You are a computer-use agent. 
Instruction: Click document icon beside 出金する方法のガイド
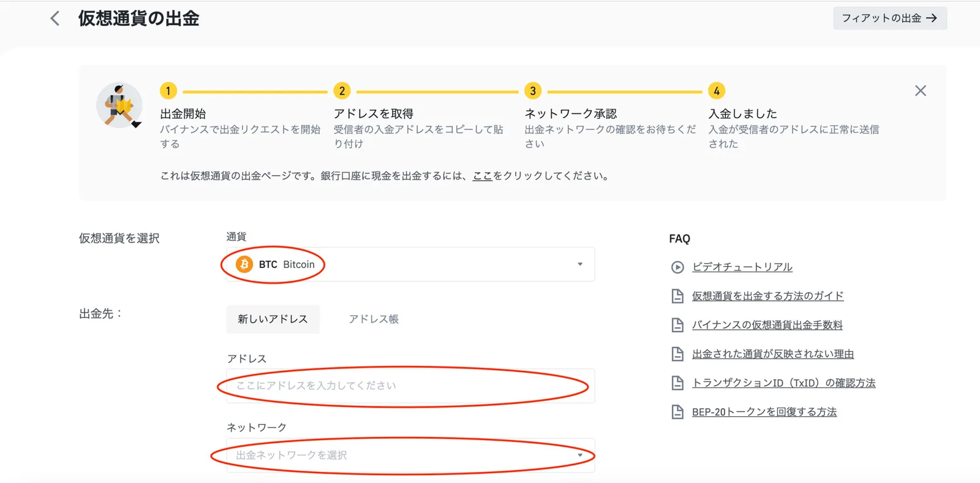pos(677,296)
